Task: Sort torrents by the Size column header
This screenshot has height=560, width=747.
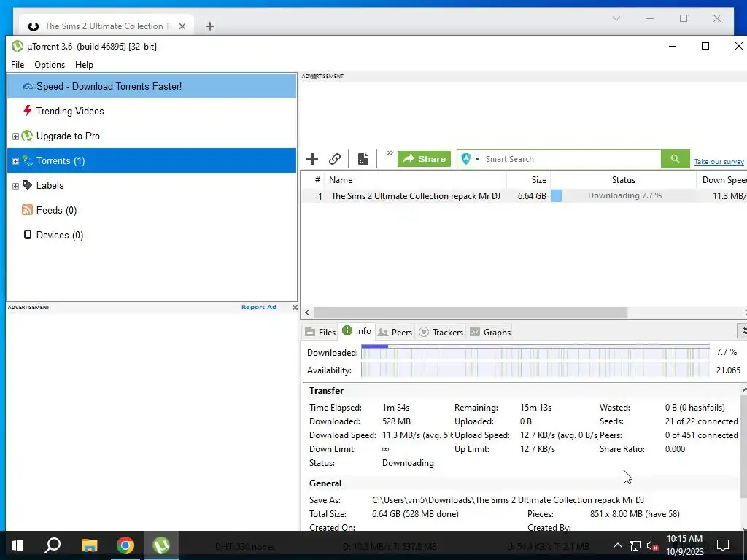Action: pos(529,180)
